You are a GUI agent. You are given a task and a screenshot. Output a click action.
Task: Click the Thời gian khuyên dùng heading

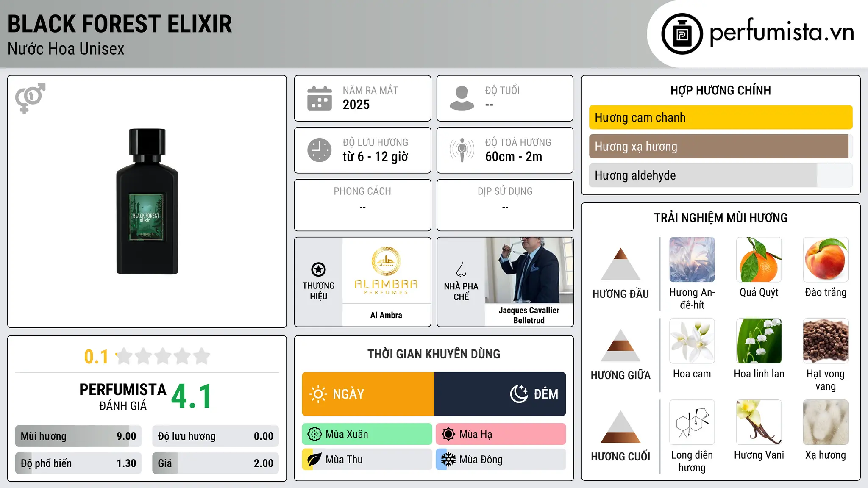pyautogui.click(x=434, y=354)
